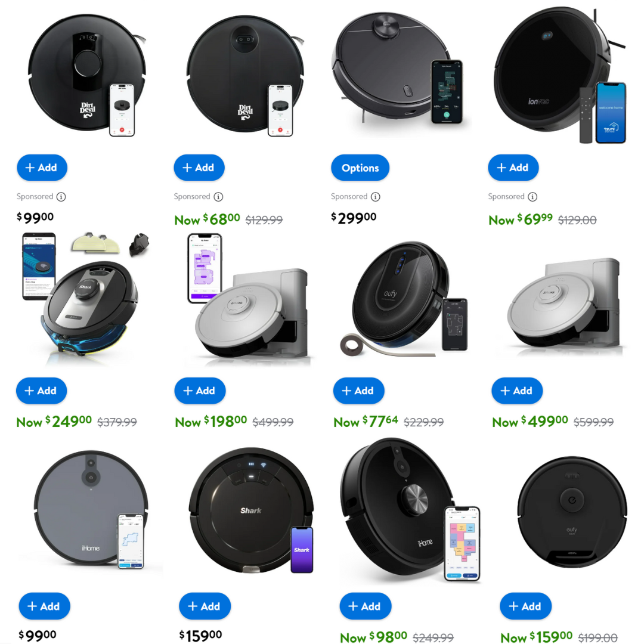Viewport: 644px width, 644px height.
Task: Open the eufy vacuum with boundary strip image
Action: click(x=404, y=299)
